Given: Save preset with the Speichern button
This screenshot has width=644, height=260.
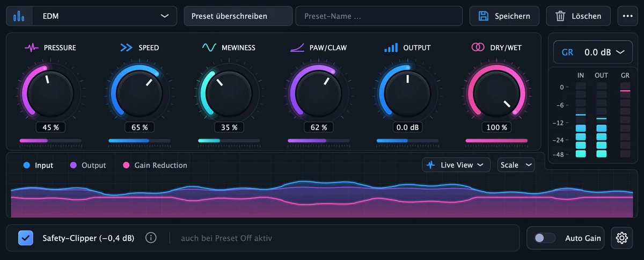Looking at the screenshot, I should (504, 16).
